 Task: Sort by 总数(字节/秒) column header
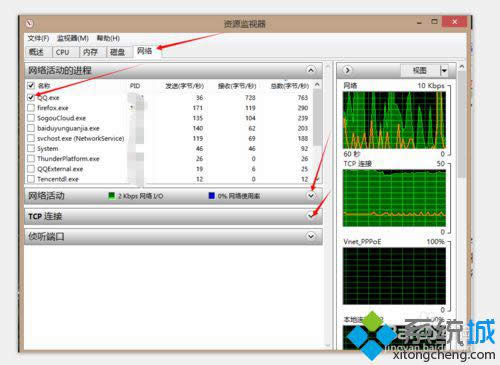289,86
